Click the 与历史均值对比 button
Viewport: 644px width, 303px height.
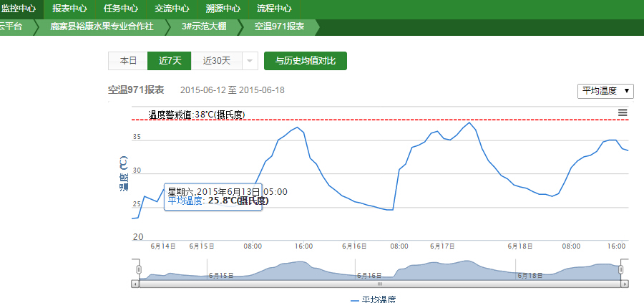[305, 61]
